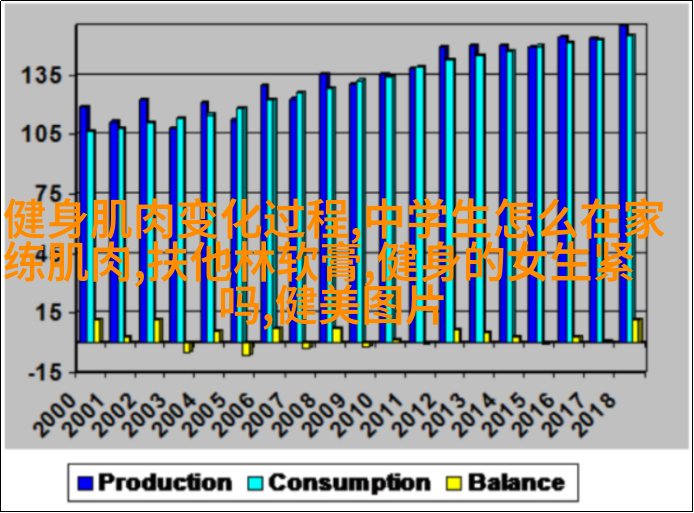The width and height of the screenshot is (694, 513).
Task: Click the 105 value on the y-axis
Action: 42,134
